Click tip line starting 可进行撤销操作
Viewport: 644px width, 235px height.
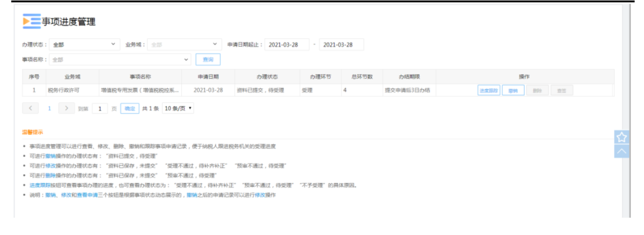(94, 156)
